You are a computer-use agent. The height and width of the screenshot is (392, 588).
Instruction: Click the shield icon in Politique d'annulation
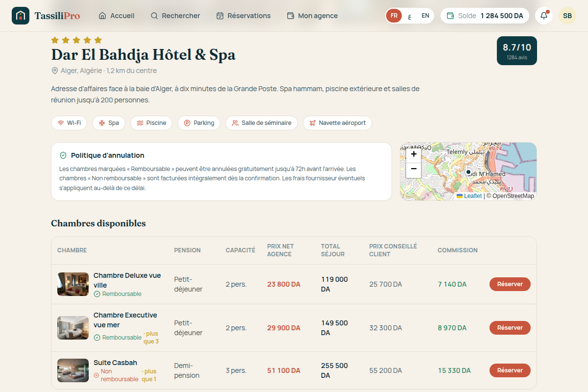[63, 155]
